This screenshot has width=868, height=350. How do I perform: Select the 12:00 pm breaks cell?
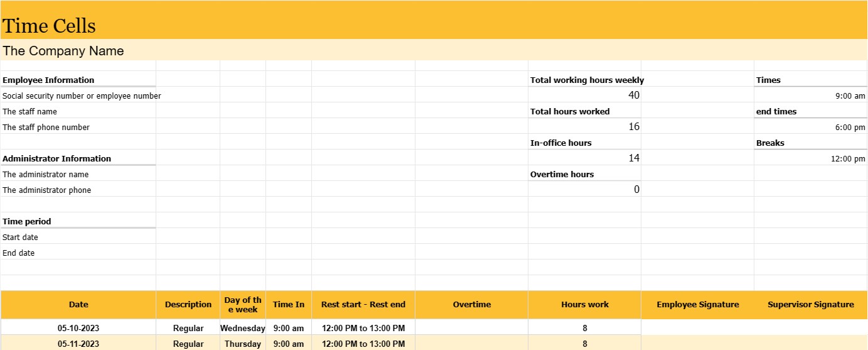coord(847,158)
